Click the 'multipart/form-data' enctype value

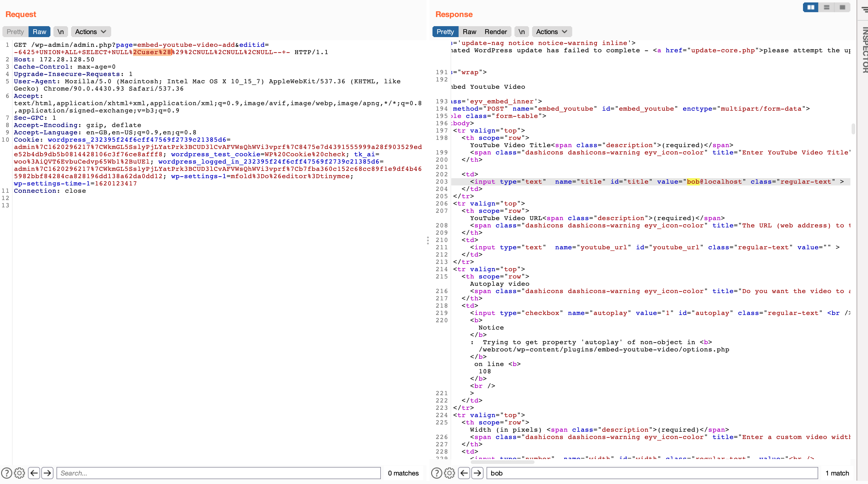(x=761, y=109)
